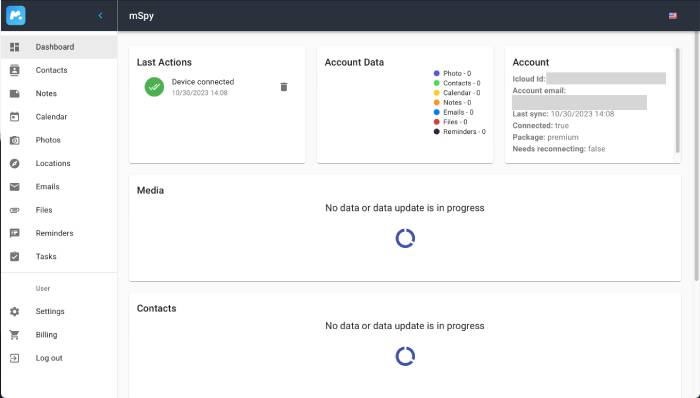Click the Settings gear icon
The height and width of the screenshot is (398, 700).
point(15,311)
